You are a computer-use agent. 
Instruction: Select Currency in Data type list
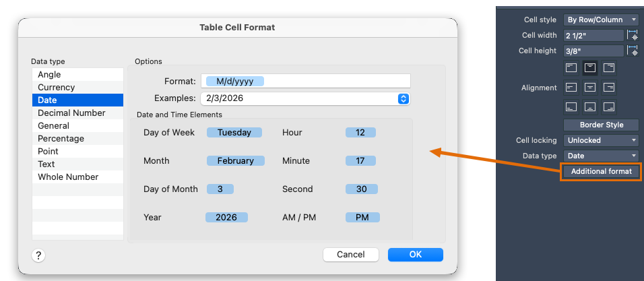click(x=57, y=87)
